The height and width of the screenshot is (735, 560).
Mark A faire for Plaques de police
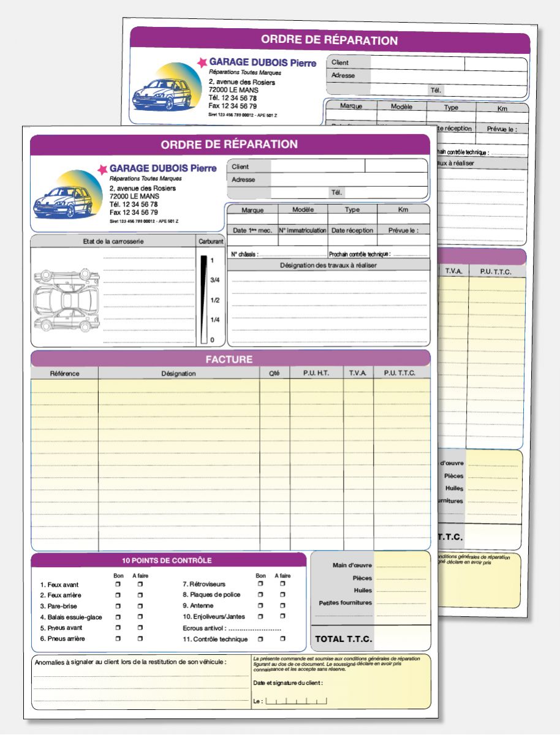pyautogui.click(x=282, y=595)
